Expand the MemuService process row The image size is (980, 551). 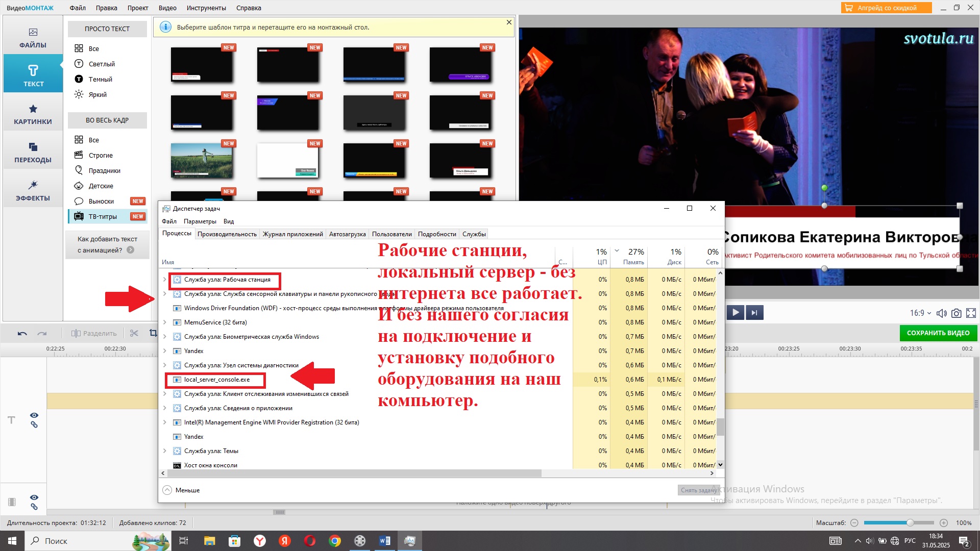click(x=164, y=322)
